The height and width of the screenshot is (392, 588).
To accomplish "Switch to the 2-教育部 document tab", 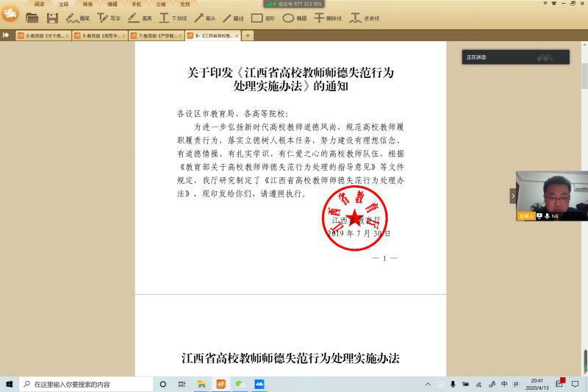I will click(43, 35).
